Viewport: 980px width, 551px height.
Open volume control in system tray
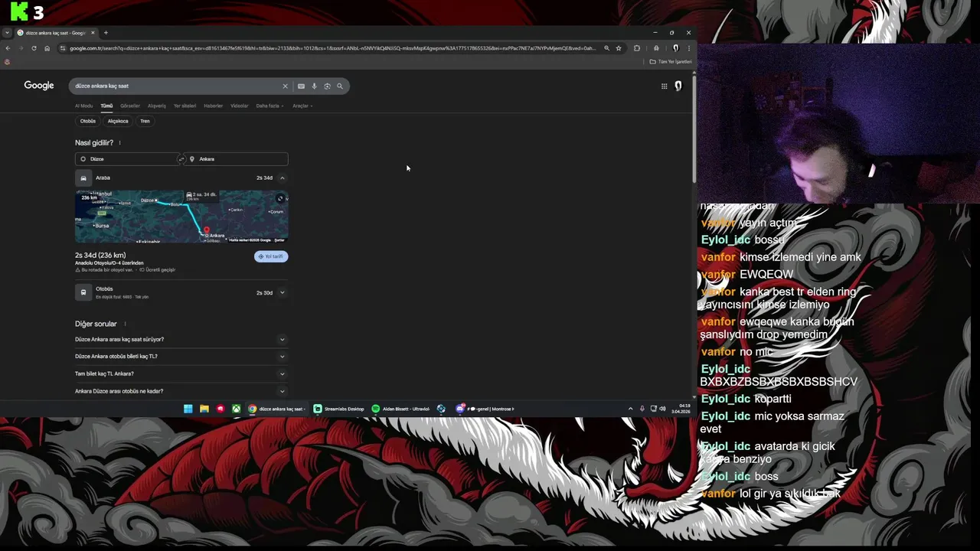pyautogui.click(x=662, y=409)
